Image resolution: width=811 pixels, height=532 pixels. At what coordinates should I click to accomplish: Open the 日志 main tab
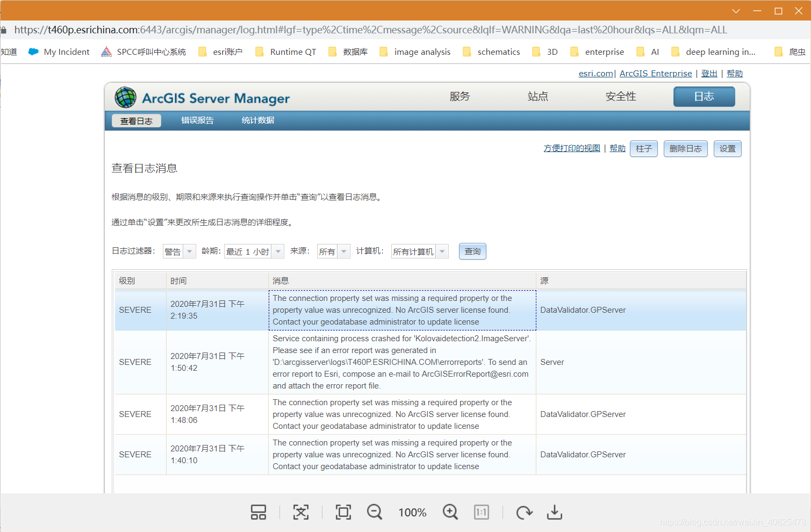click(704, 96)
